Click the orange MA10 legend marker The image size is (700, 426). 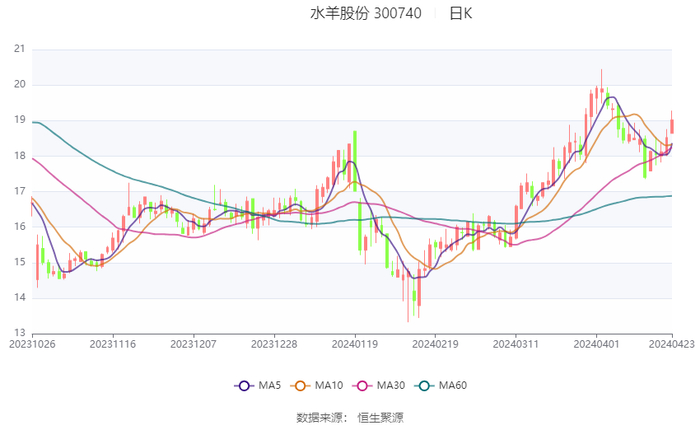click(302, 386)
